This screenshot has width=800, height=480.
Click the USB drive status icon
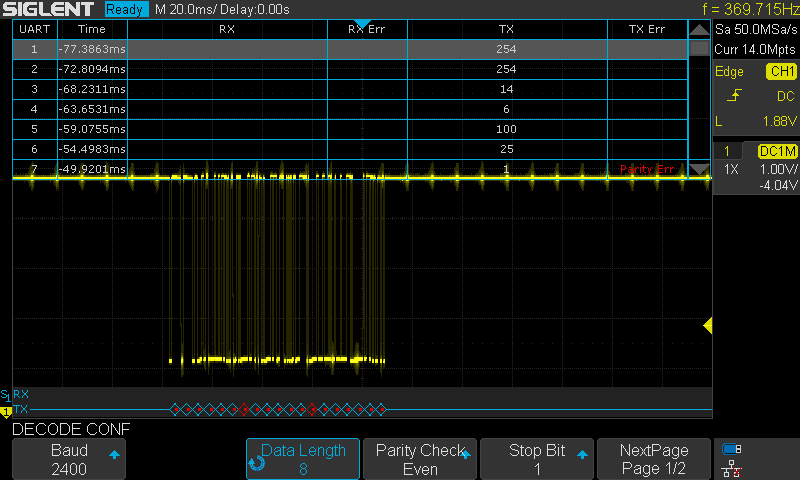coord(732,449)
